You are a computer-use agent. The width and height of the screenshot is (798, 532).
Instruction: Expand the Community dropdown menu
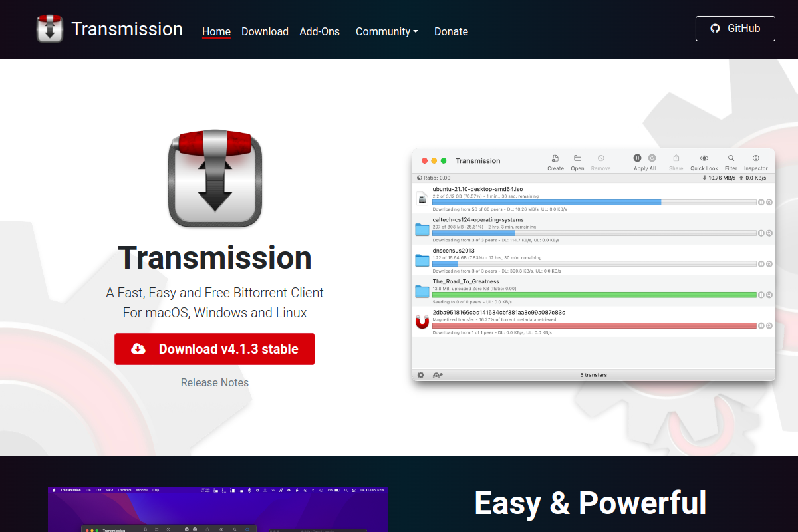pyautogui.click(x=387, y=31)
